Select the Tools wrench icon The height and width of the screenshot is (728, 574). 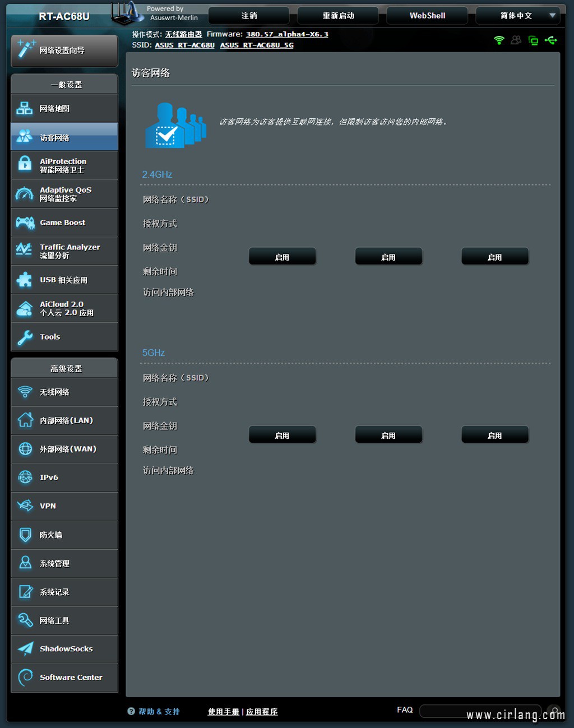tap(25, 337)
